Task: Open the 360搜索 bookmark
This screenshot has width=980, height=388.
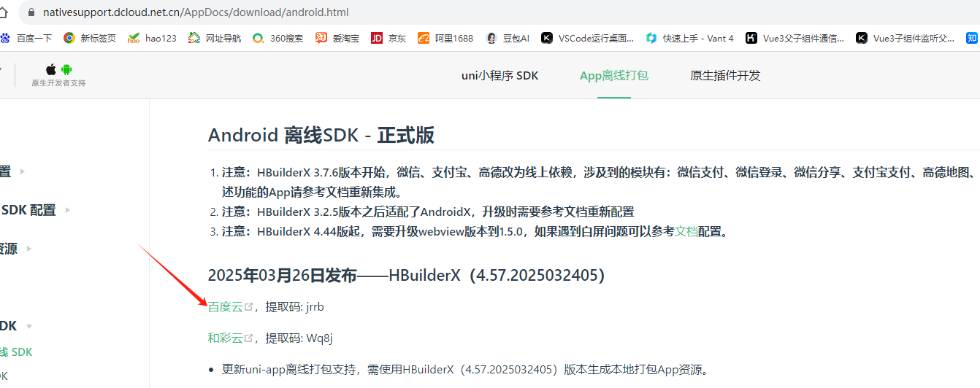Action: click(277, 38)
